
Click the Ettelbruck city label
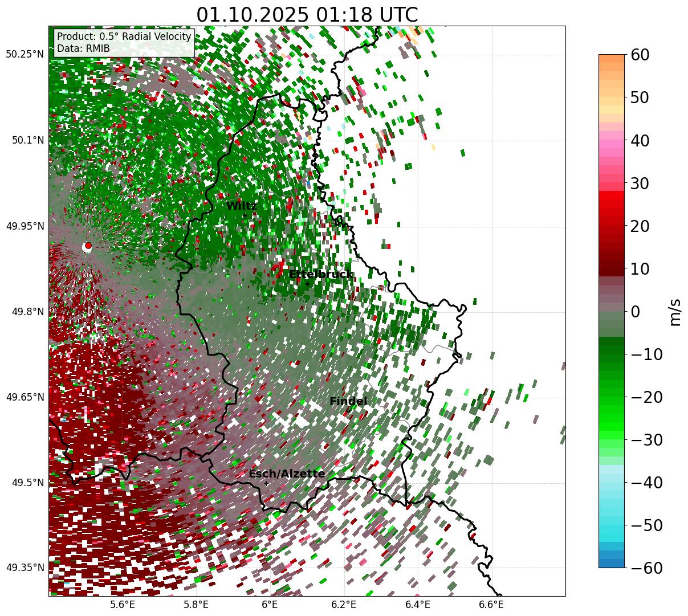[320, 275]
